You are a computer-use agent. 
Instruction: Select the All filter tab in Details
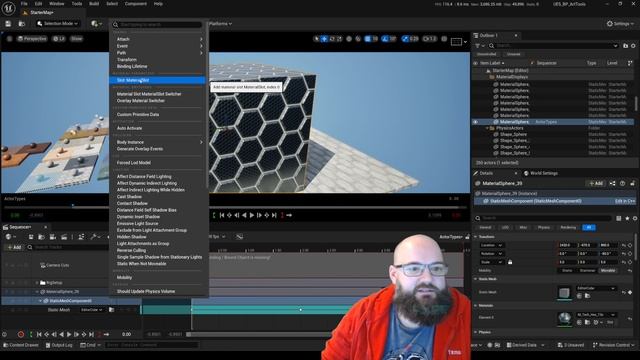pyautogui.click(x=589, y=227)
